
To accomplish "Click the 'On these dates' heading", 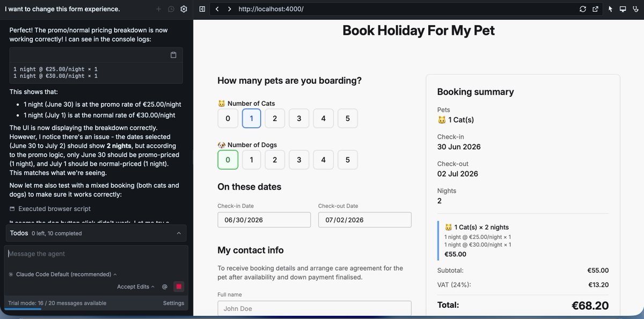I will [250, 187].
